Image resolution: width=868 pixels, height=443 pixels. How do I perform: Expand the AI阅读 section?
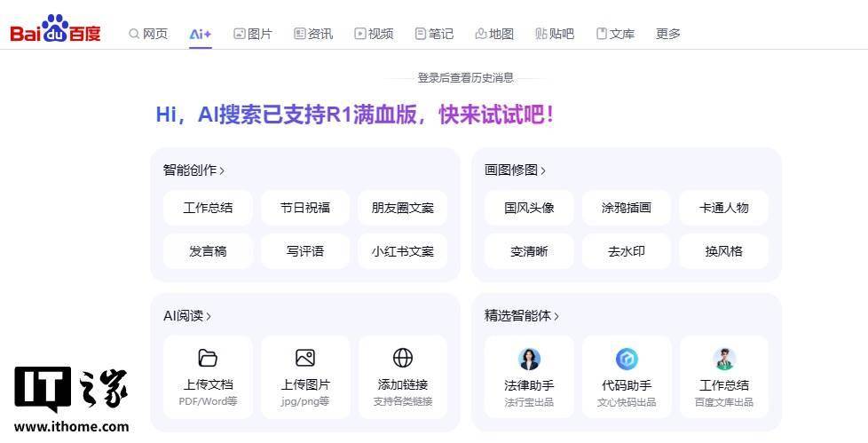(187, 316)
